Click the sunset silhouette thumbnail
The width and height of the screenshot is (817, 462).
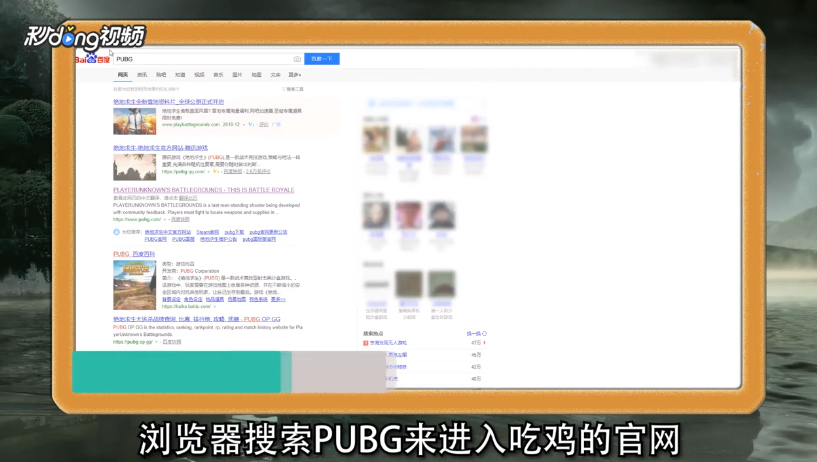(x=134, y=167)
